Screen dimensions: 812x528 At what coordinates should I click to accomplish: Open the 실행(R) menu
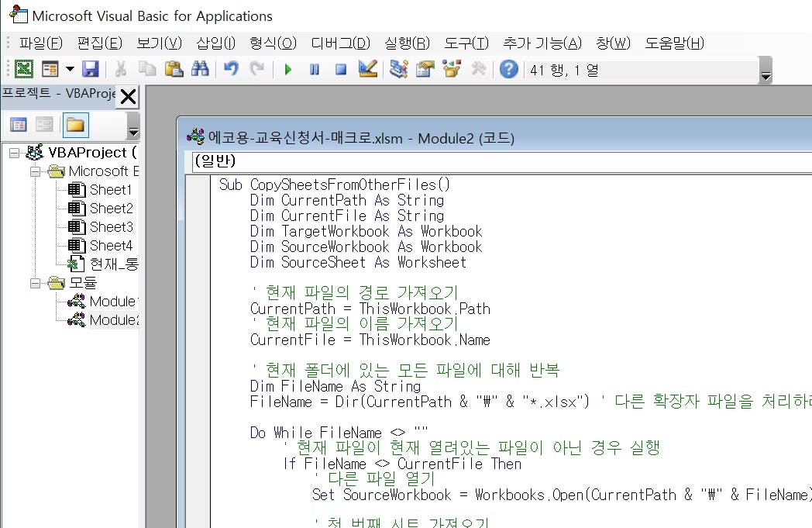[407, 43]
